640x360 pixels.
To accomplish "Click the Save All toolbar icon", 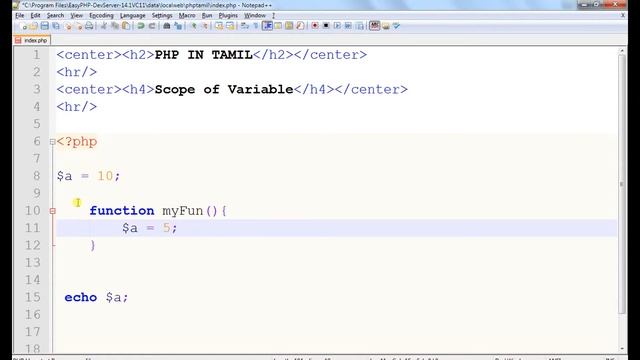I will click(x=56, y=26).
